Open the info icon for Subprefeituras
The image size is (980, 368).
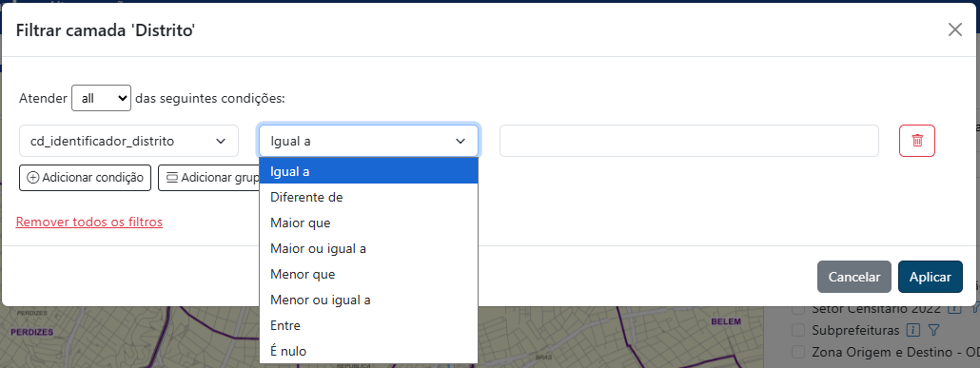pos(913,330)
